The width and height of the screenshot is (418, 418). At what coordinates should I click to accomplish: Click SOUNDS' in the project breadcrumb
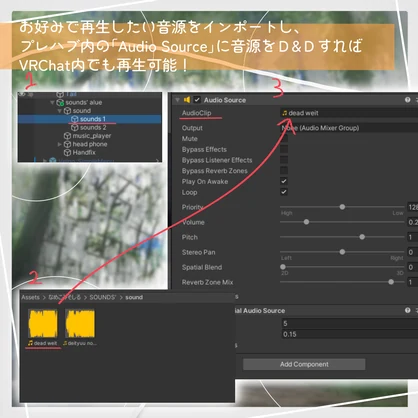pos(103,297)
